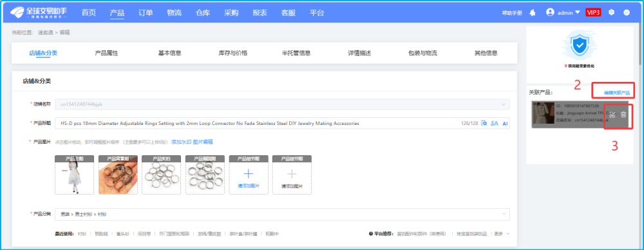Choose recent category 吊袜带
The width and height of the screenshot is (644, 250).
(x=144, y=234)
